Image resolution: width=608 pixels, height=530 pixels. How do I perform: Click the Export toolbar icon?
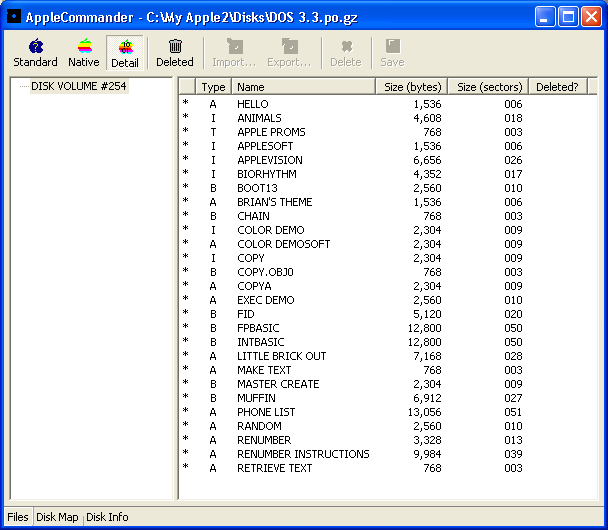point(289,53)
